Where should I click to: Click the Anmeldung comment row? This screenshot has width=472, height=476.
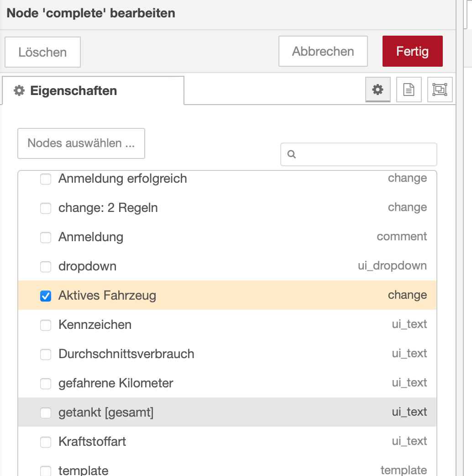click(227, 237)
